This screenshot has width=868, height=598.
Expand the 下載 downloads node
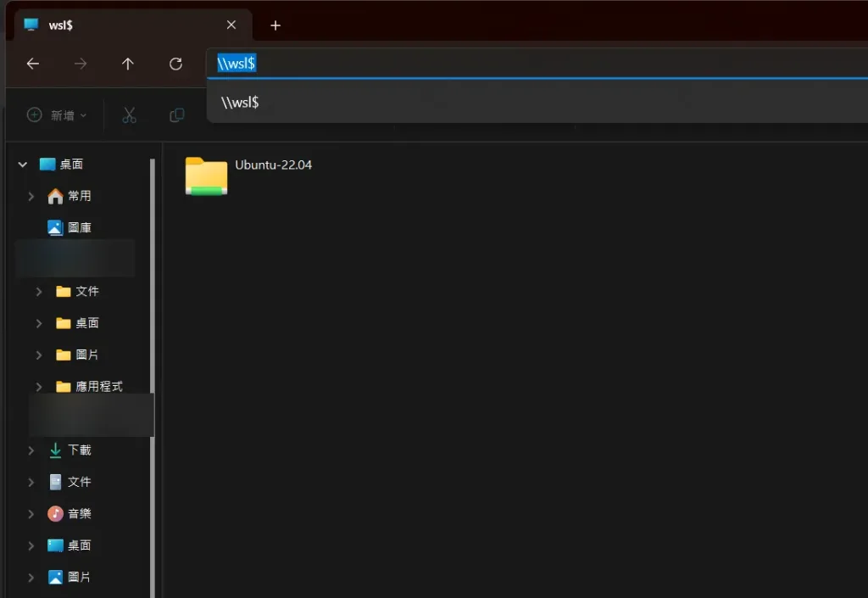tap(31, 450)
